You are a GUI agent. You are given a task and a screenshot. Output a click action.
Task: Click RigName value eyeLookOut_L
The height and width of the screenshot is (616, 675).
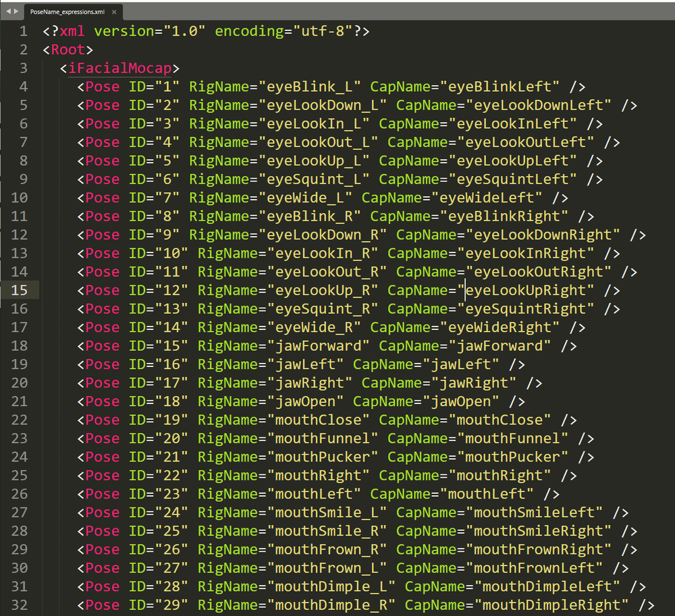(x=318, y=142)
